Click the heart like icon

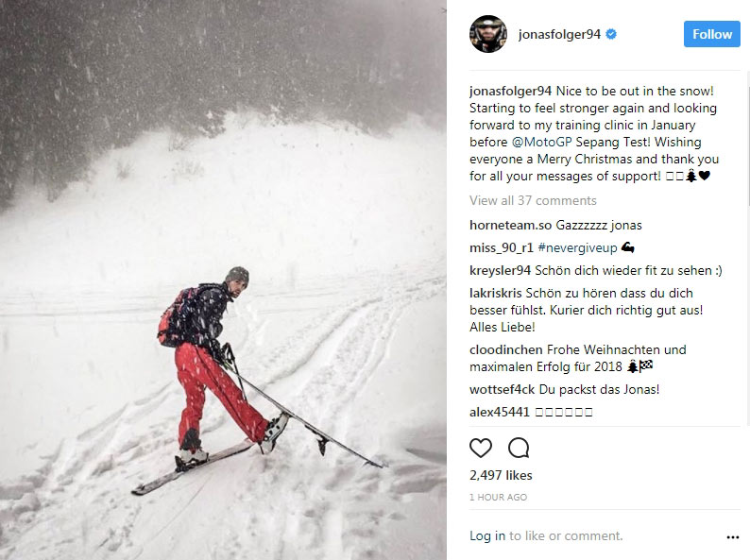click(481, 449)
